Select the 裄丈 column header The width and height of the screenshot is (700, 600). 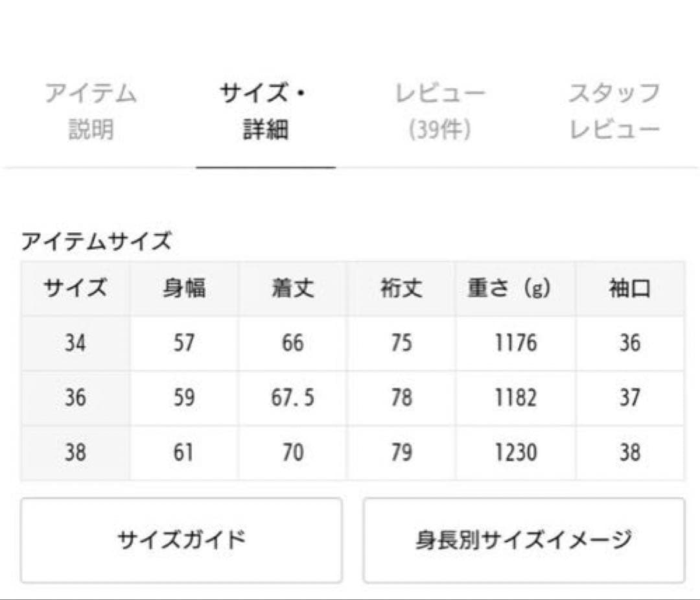(401, 288)
